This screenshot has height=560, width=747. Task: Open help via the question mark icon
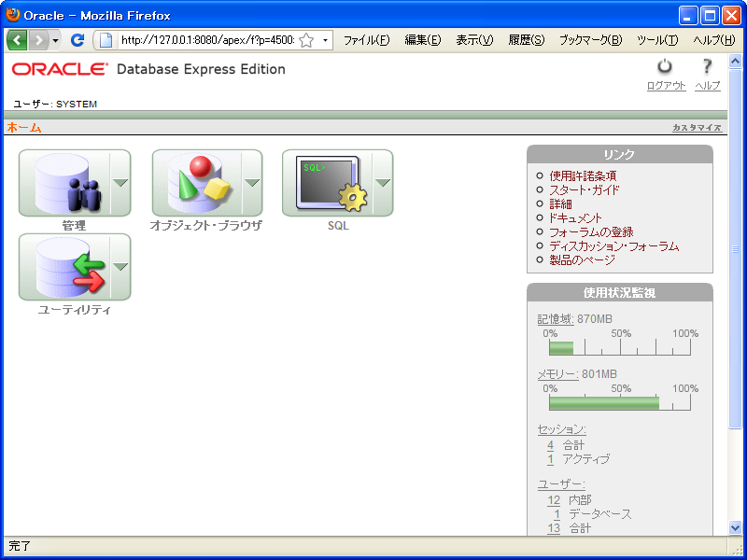pos(707,67)
